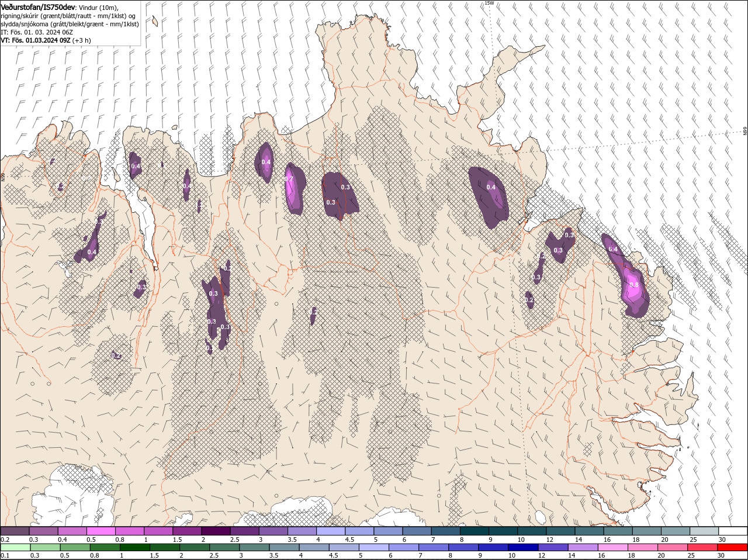The height and width of the screenshot is (560, 748).
Task: Select the 10 dark blue swatch in rain legend
Action: [523, 547]
